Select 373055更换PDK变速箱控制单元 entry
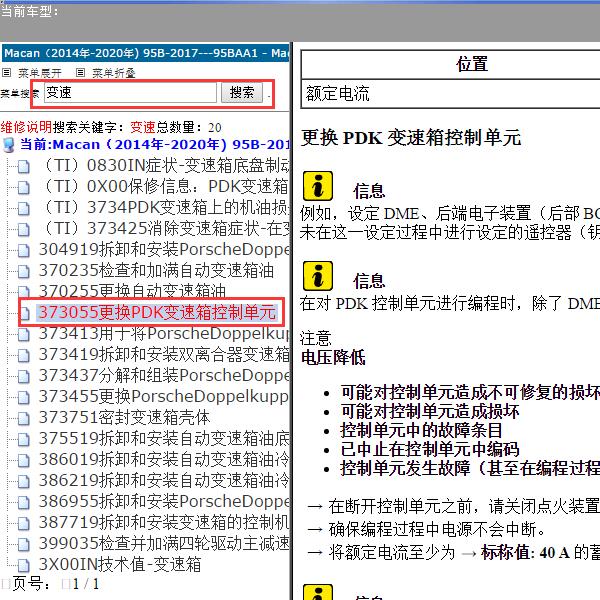This screenshot has height=600, width=600. [x=157, y=313]
